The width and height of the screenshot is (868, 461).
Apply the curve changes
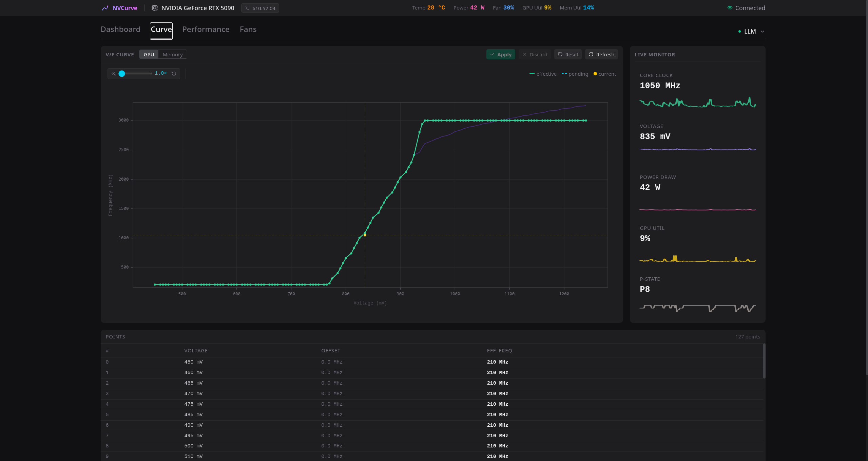click(x=501, y=55)
